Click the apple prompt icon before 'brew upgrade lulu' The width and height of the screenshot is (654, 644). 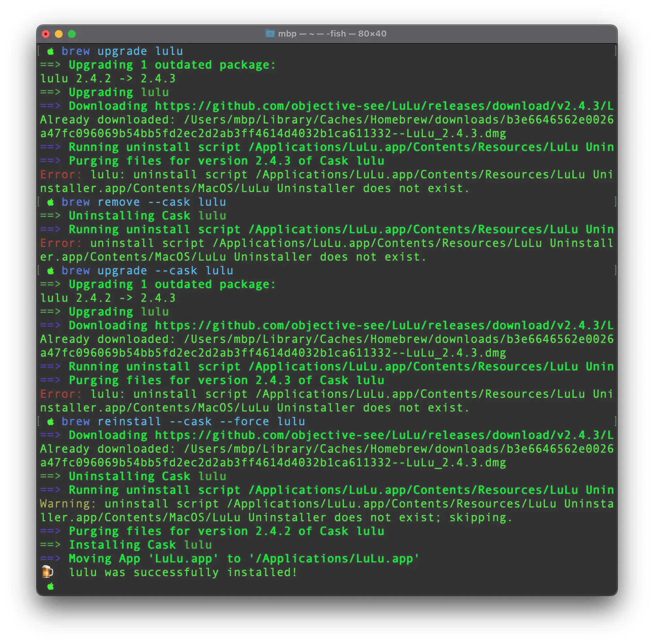[x=51, y=51]
